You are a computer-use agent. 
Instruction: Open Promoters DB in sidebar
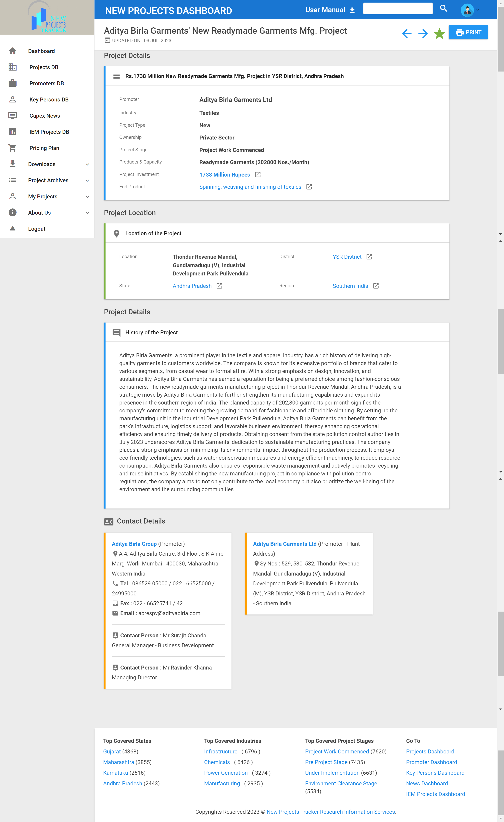46,83
